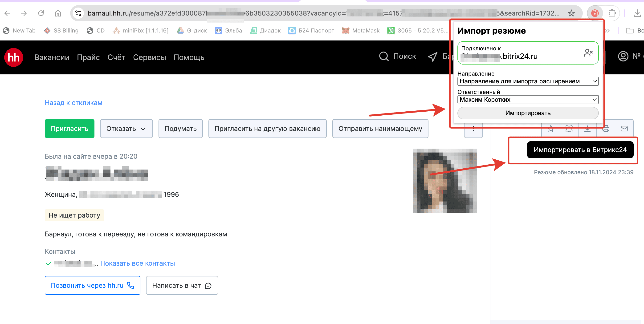
Task: Open the Отказать dropdown button
Action: (x=126, y=129)
